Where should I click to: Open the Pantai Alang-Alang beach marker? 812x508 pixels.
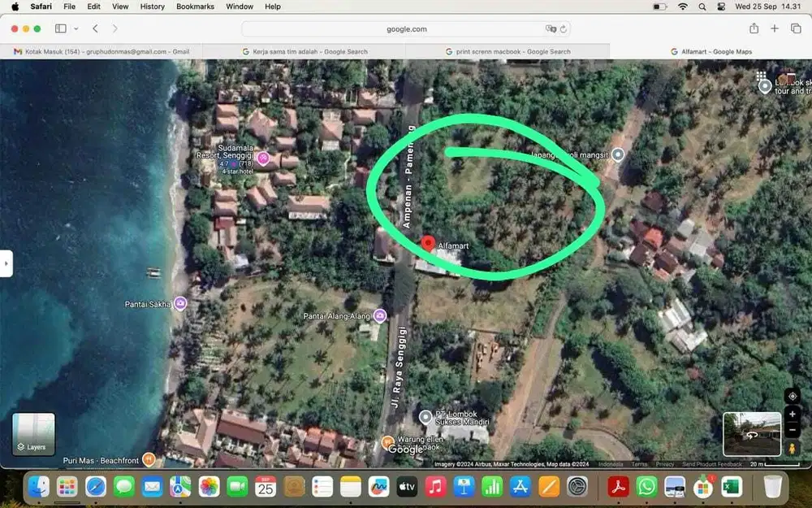[x=379, y=315]
